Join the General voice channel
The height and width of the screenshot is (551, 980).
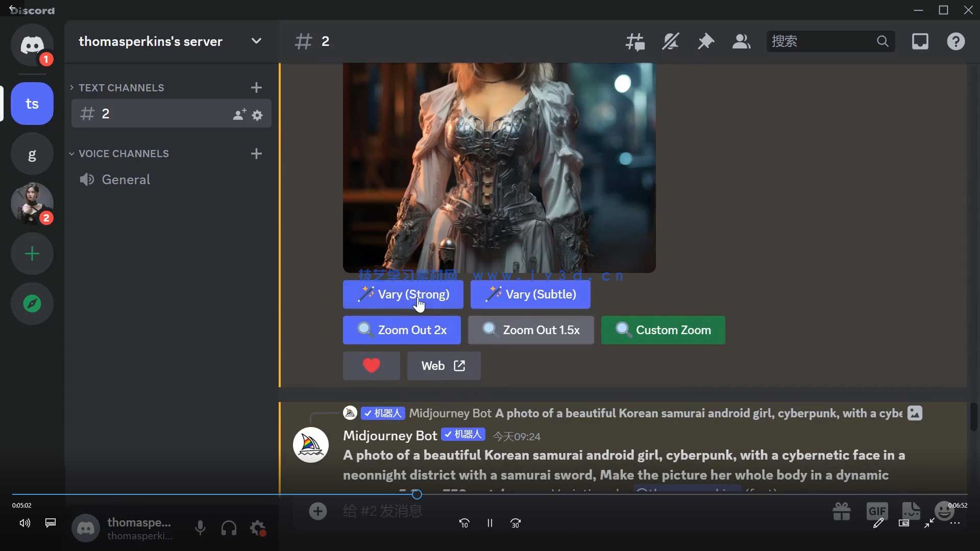click(x=126, y=180)
